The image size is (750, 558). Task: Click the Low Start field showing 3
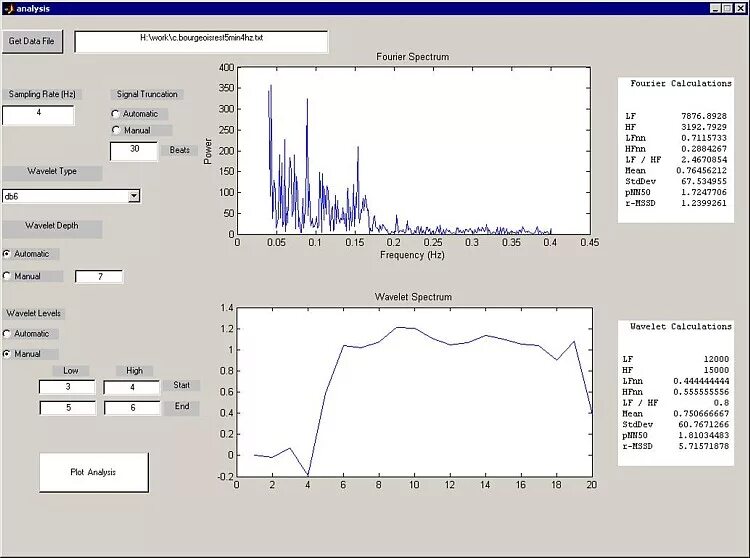click(x=67, y=387)
